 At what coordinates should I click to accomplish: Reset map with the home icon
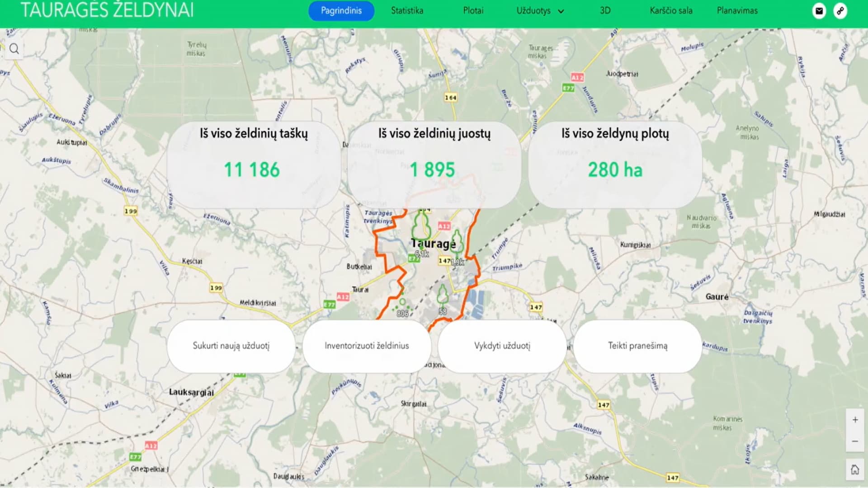click(855, 469)
